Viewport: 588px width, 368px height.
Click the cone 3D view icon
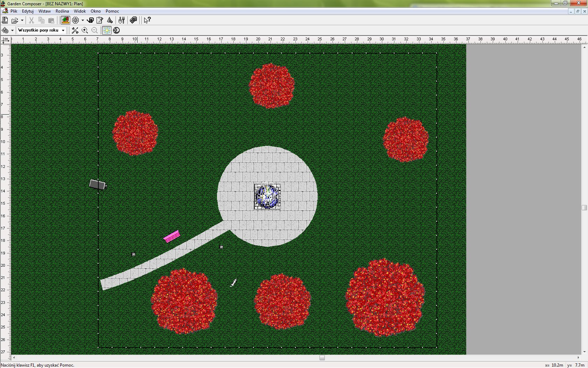[x=110, y=20]
